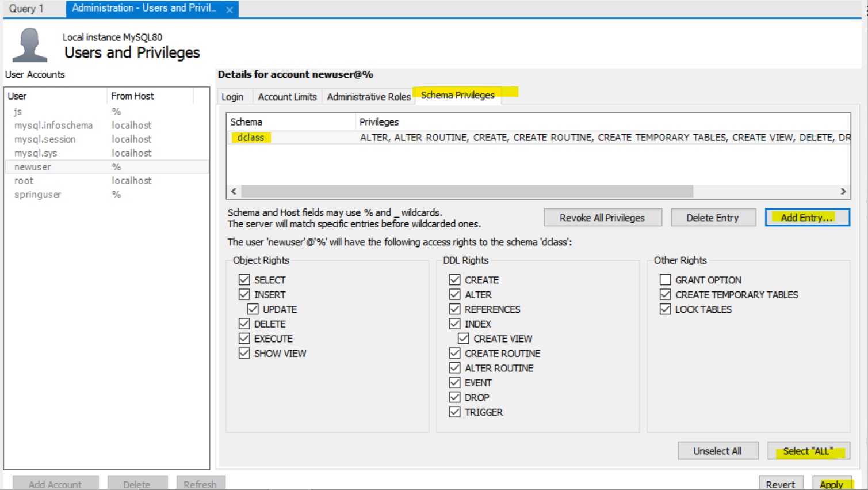The height and width of the screenshot is (490, 868).
Task: Click Revoke All Privileges
Action: [602, 217]
